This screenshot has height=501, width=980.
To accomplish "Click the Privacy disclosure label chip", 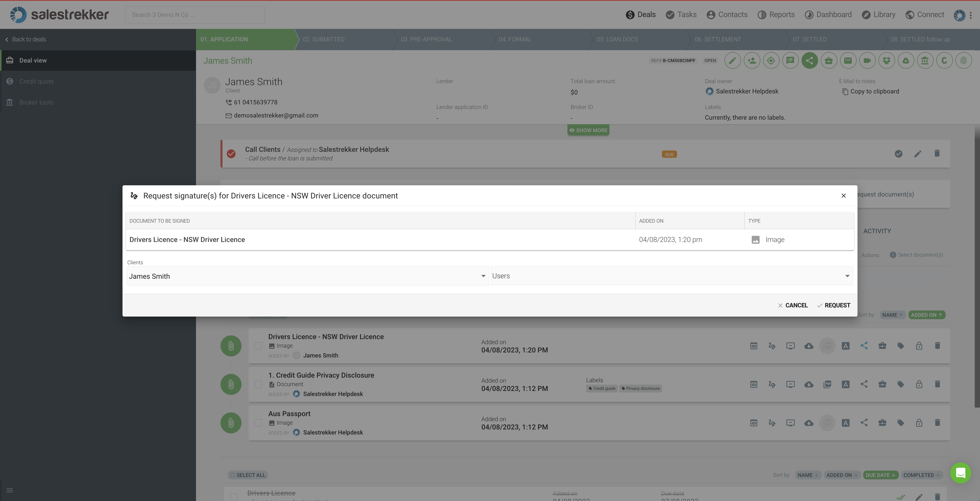I will point(641,388).
